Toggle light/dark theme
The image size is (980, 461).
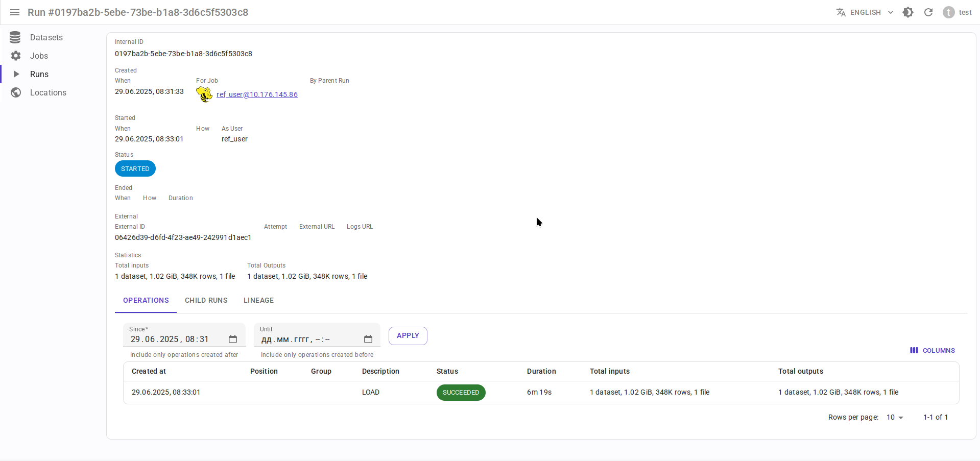(907, 12)
